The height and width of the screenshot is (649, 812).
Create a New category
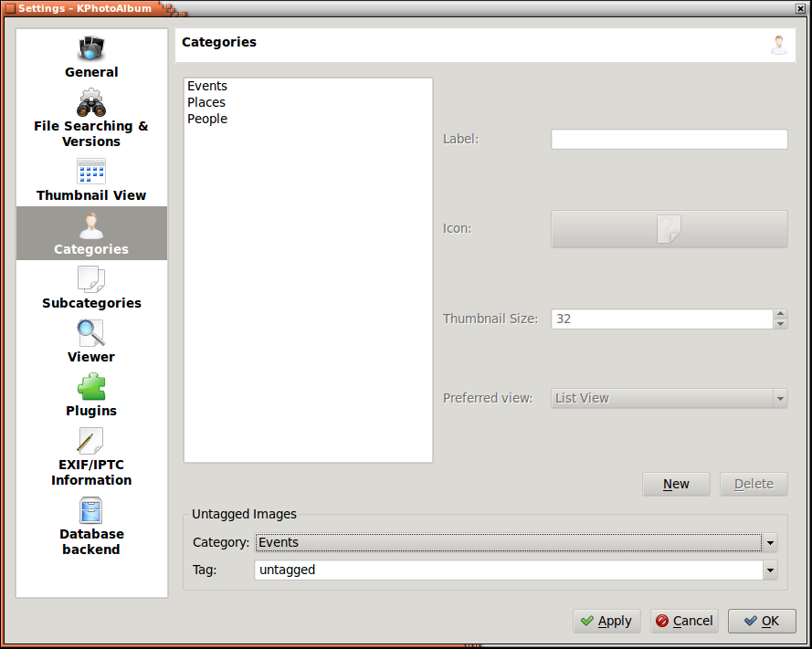[676, 485]
